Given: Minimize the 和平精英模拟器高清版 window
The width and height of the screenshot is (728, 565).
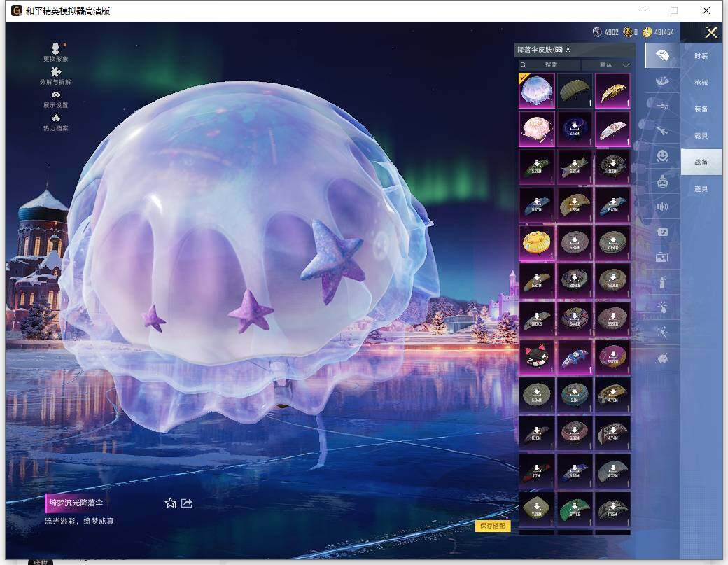Looking at the screenshot, I should [x=643, y=11].
